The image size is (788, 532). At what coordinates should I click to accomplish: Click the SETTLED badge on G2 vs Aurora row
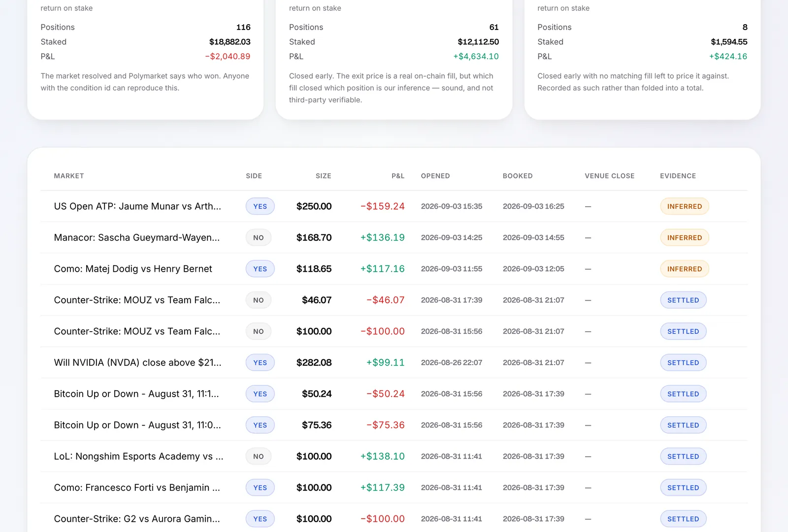683,519
